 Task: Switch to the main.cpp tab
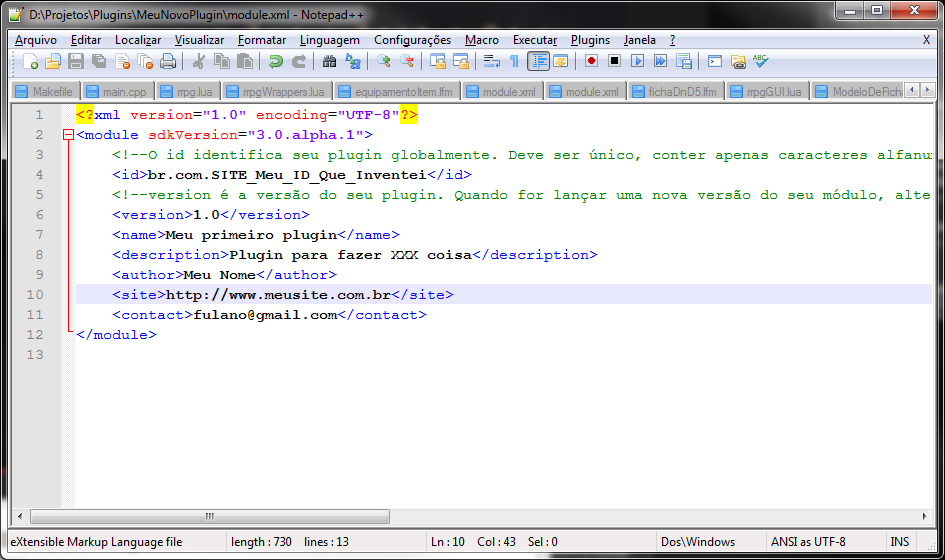pyautogui.click(x=116, y=92)
